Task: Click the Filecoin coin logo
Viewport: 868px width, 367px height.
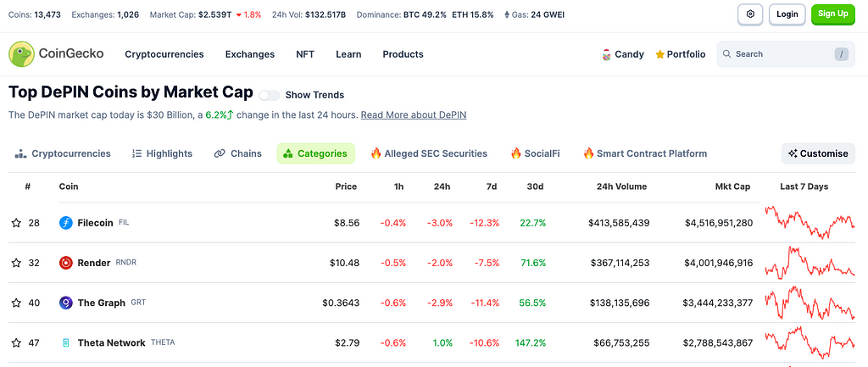Action: coord(66,223)
